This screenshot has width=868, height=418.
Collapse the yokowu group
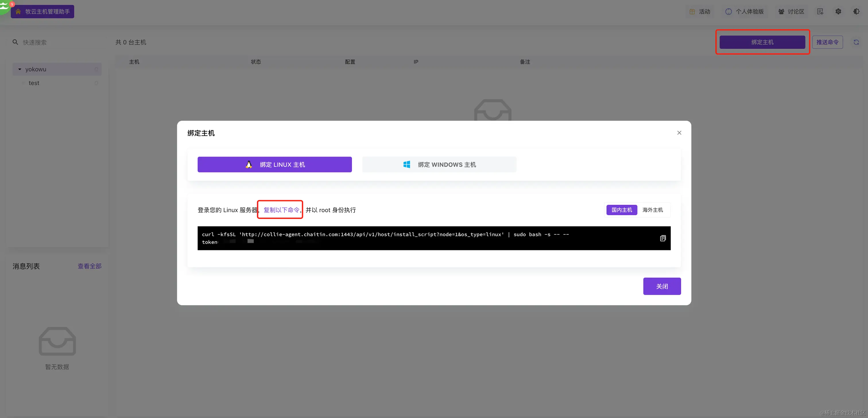coord(20,69)
